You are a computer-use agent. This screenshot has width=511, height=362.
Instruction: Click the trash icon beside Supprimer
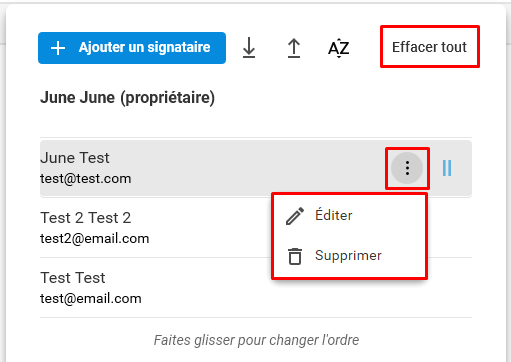(295, 256)
